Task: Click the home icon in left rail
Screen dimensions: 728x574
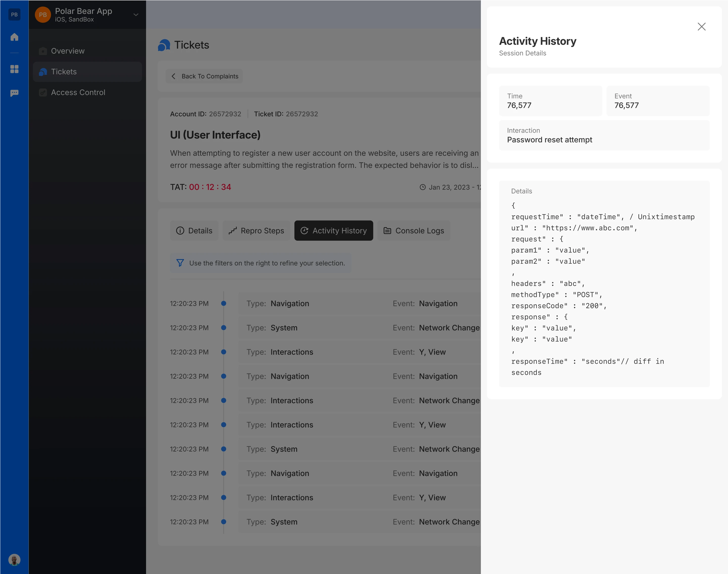Action: (x=14, y=37)
